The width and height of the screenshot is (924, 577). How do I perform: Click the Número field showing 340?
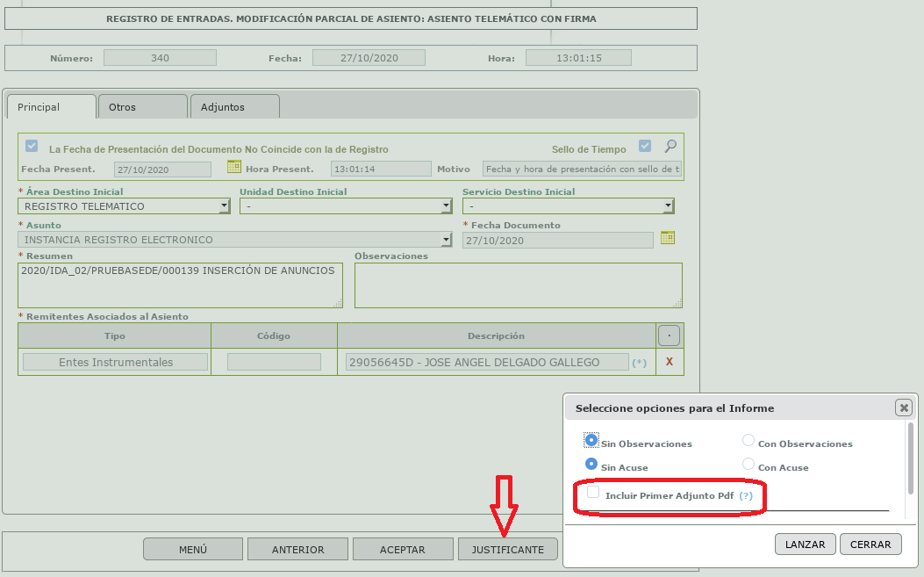(161, 58)
